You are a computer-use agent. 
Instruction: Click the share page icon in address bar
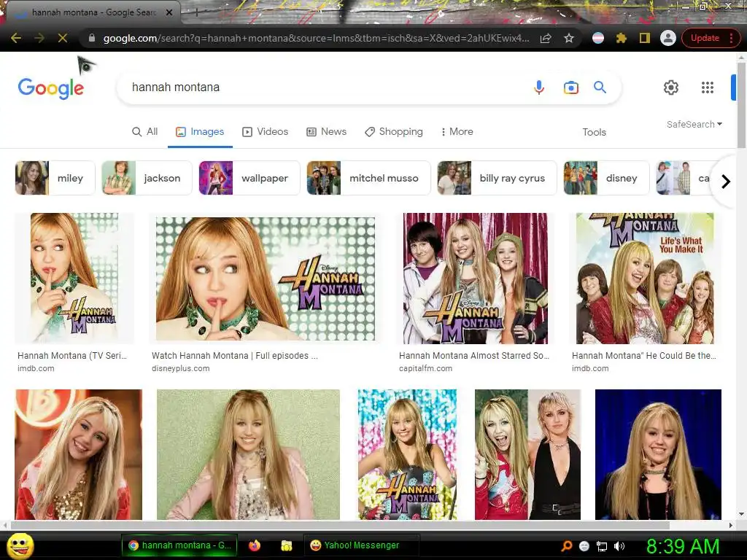546,38
